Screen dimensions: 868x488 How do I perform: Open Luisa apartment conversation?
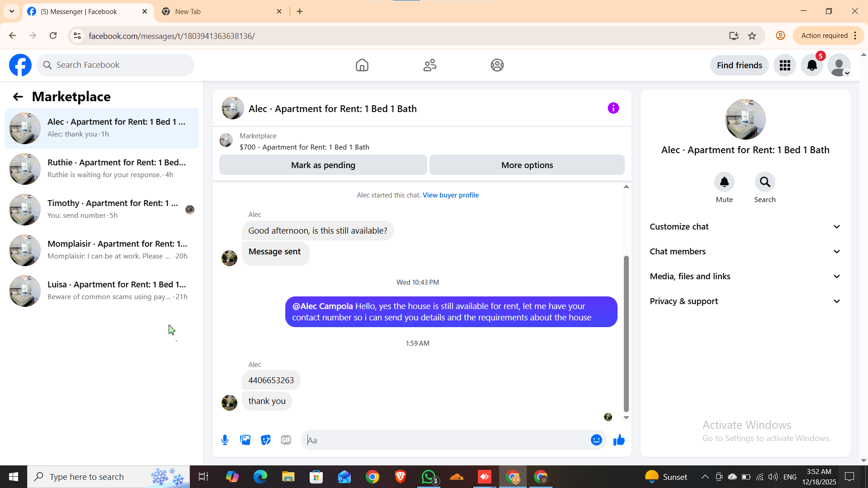tap(102, 291)
